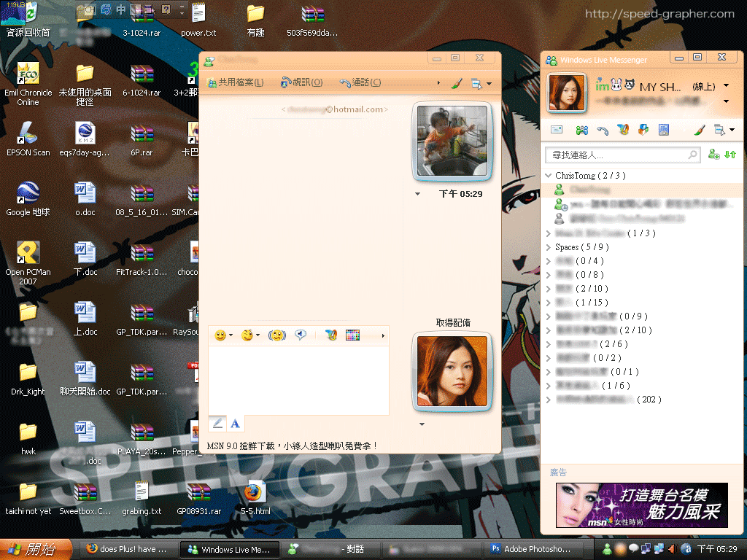Send a nudge with the shaking face icon

pyautogui.click(x=276, y=335)
